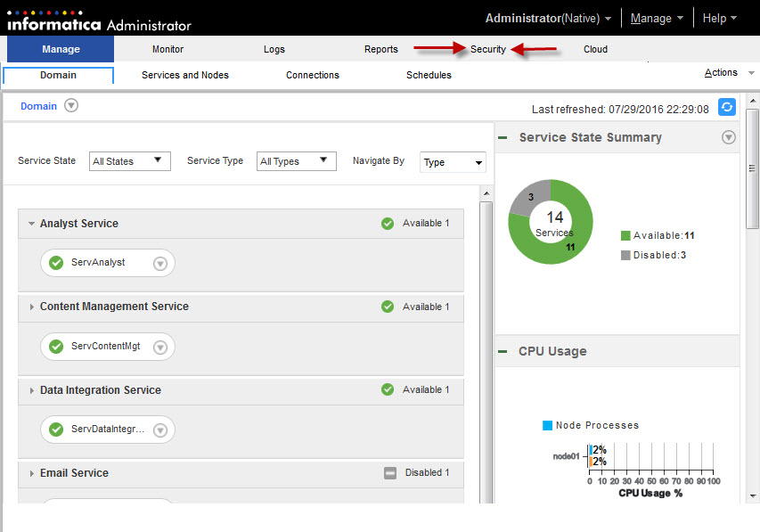The image size is (760, 532).
Task: Click the gray segment of services donut
Action: point(527,198)
